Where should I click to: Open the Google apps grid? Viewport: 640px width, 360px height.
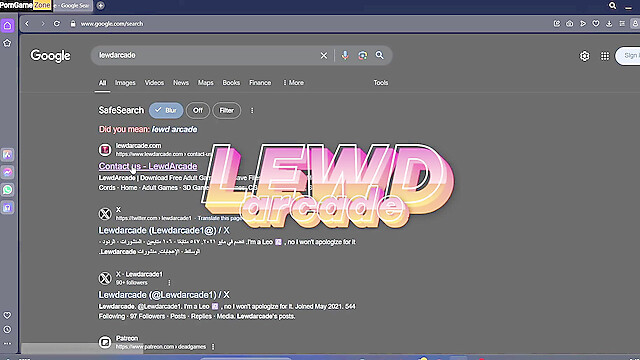[605, 56]
